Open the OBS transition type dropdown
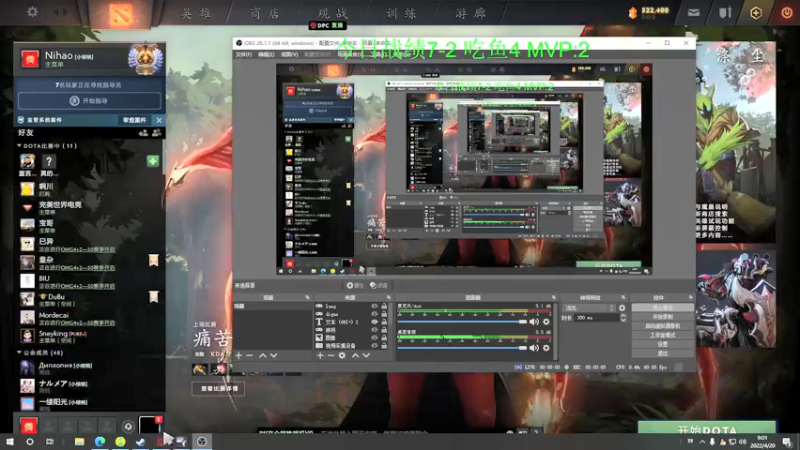The width and height of the screenshot is (800, 450). click(589, 308)
